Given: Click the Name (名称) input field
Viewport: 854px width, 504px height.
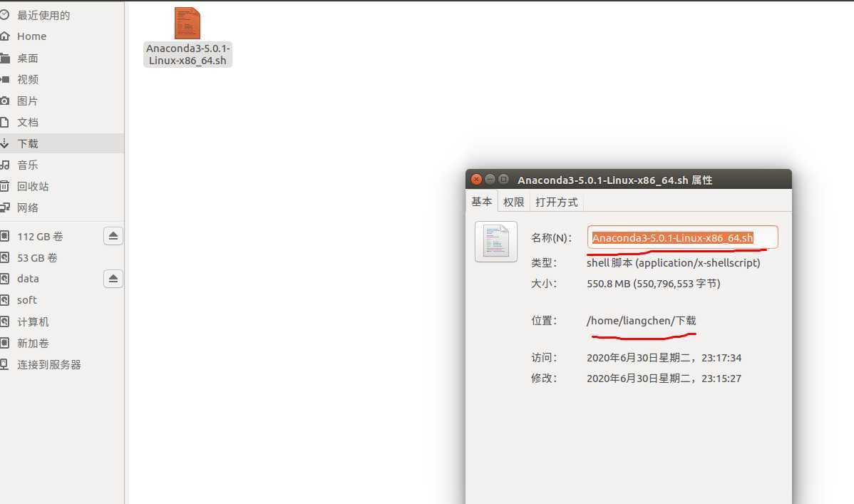Looking at the screenshot, I should point(682,237).
